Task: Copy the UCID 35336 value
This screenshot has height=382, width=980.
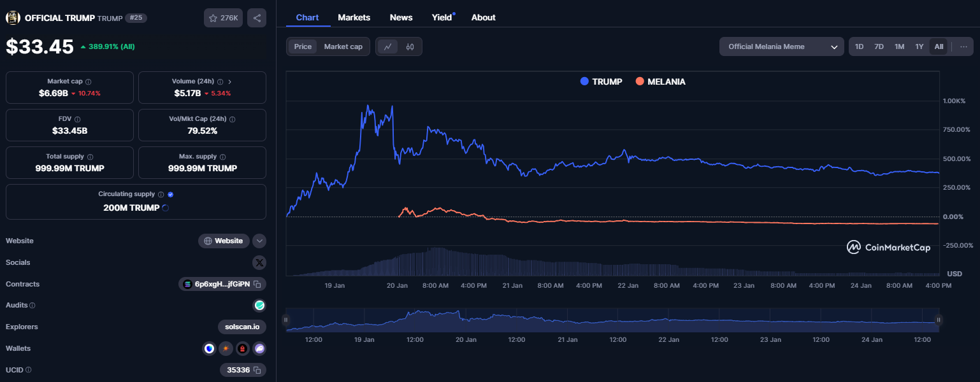Action: click(x=257, y=370)
